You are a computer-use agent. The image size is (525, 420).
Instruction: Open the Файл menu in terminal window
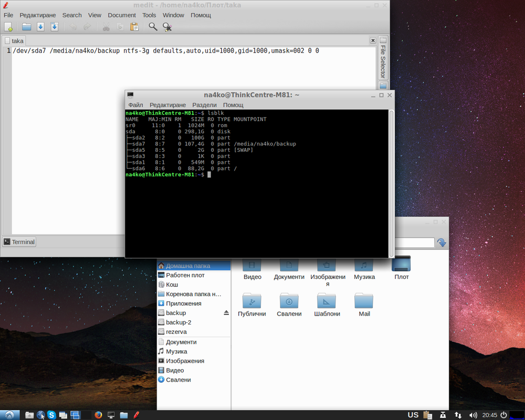[135, 105]
